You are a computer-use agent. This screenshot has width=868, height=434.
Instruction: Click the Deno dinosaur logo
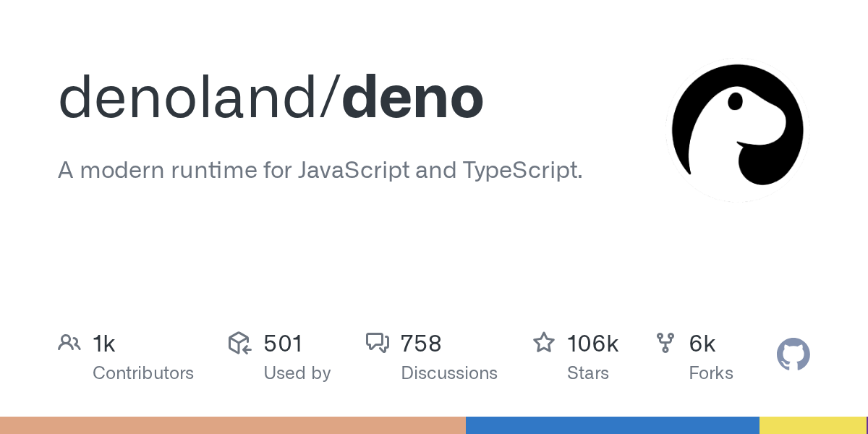(737, 130)
